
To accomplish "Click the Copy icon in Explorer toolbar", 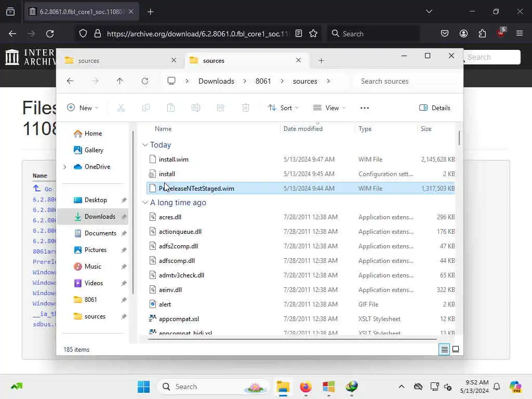I will (146, 108).
